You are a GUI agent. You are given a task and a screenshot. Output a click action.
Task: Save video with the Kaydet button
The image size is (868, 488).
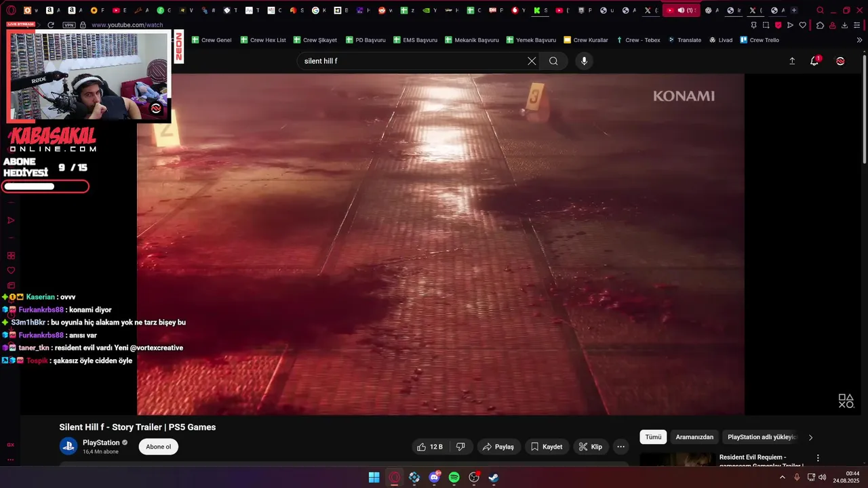(x=546, y=447)
